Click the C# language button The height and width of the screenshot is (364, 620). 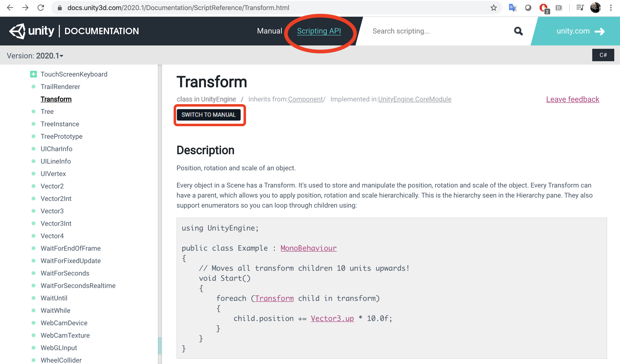(603, 55)
